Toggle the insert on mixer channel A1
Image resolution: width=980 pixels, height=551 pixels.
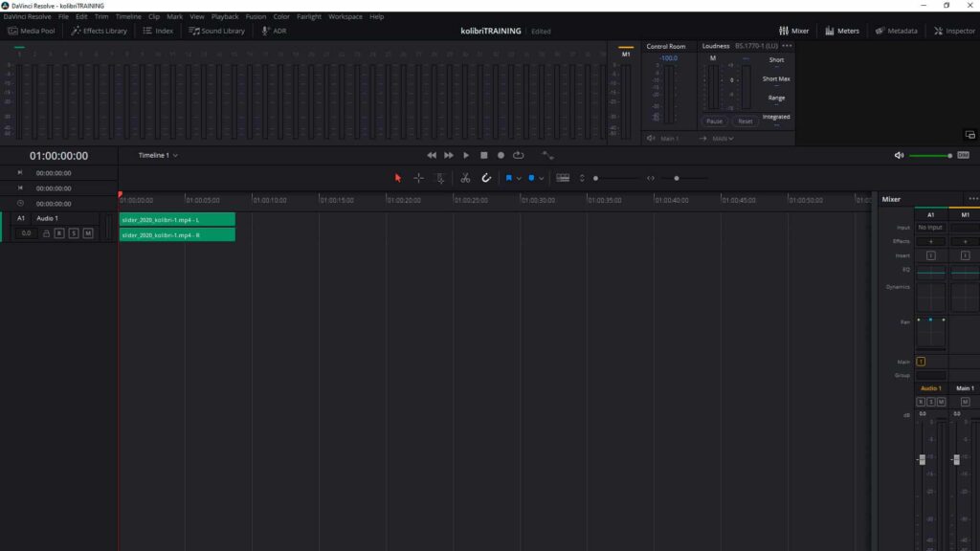click(930, 255)
